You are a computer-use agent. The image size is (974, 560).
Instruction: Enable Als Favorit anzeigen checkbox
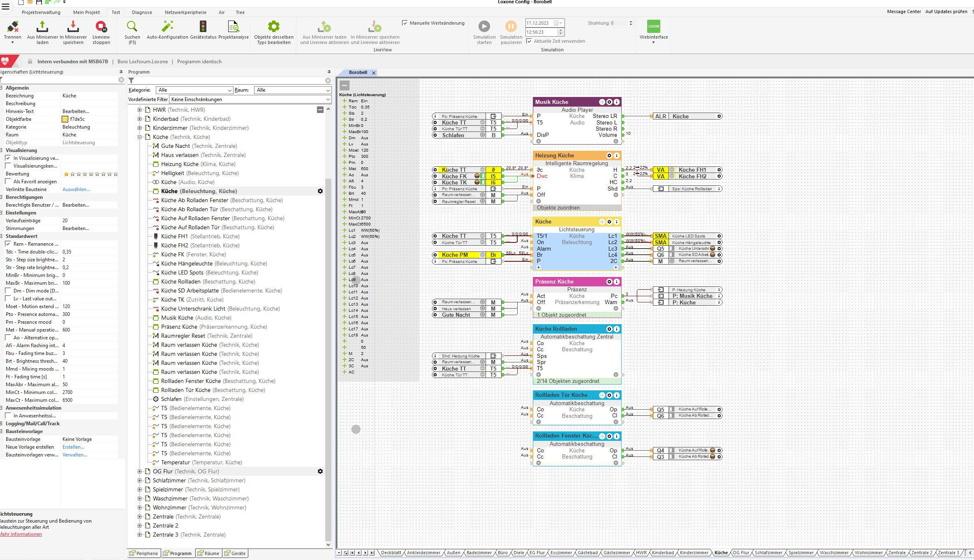click(x=8, y=182)
